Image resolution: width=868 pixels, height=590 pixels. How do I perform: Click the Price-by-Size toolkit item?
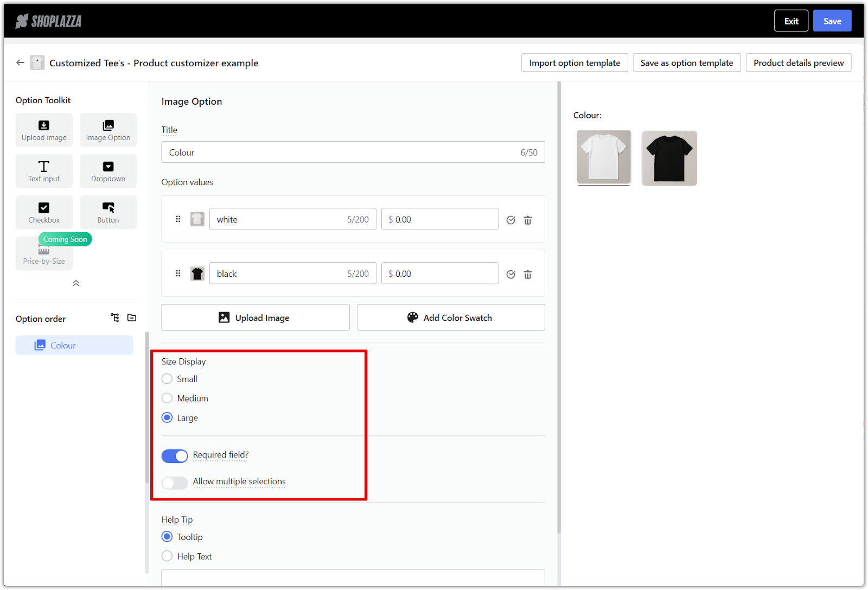tap(44, 253)
